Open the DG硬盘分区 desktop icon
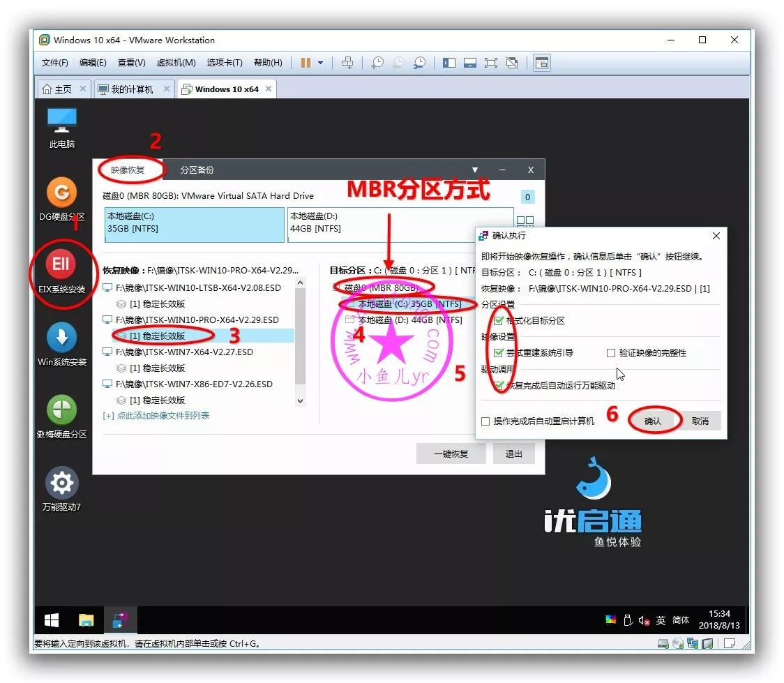The image size is (784, 683). pyautogui.click(x=61, y=193)
